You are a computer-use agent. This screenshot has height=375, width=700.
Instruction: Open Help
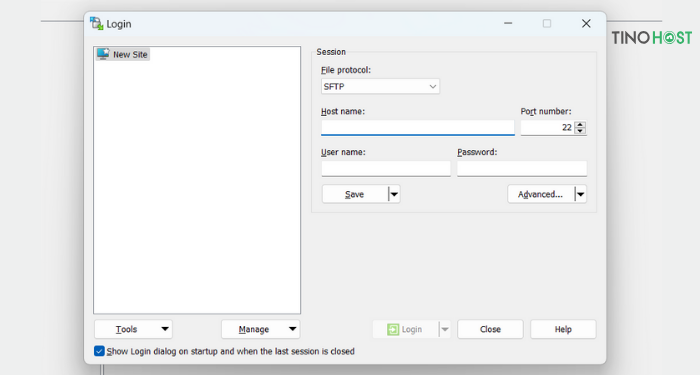point(563,329)
